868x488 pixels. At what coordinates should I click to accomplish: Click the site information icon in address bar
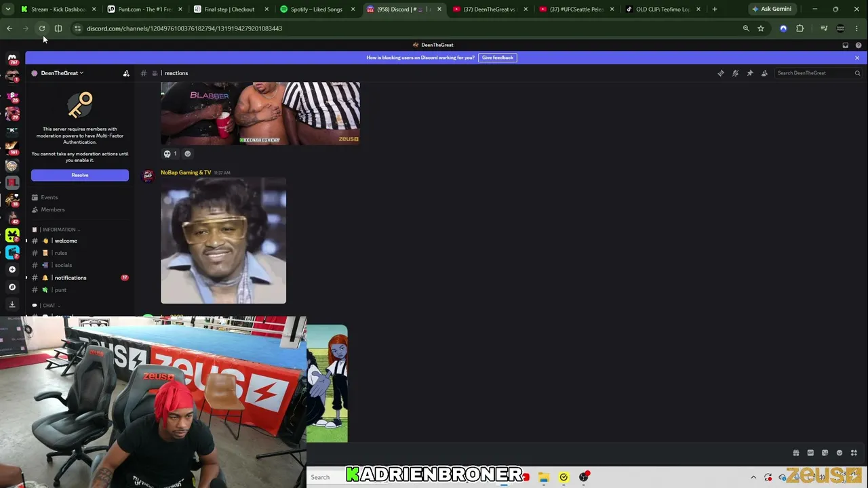tap(77, 28)
